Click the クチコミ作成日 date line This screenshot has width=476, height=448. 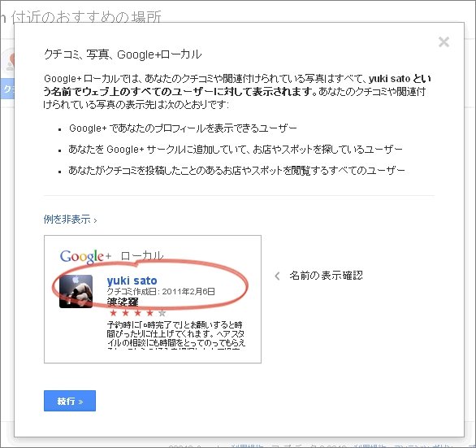click(x=161, y=291)
